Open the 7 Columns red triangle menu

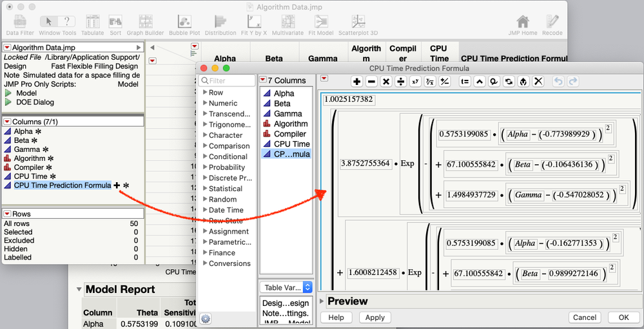[263, 80]
